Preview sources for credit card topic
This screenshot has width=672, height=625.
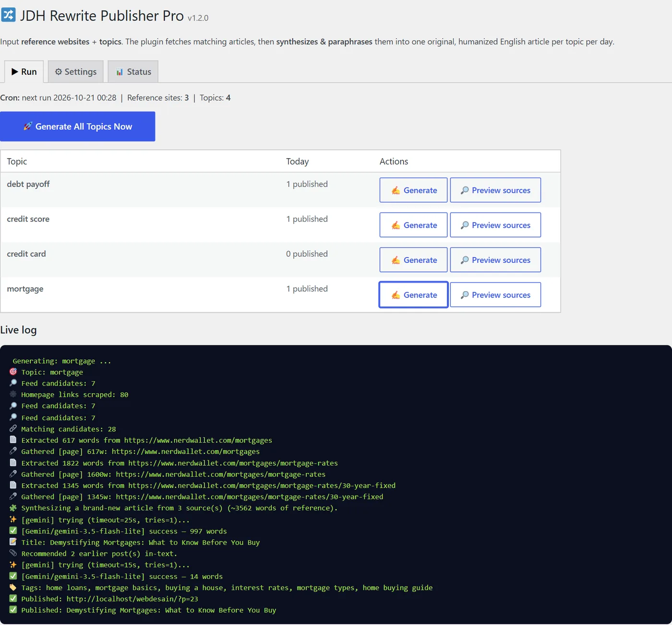click(495, 260)
